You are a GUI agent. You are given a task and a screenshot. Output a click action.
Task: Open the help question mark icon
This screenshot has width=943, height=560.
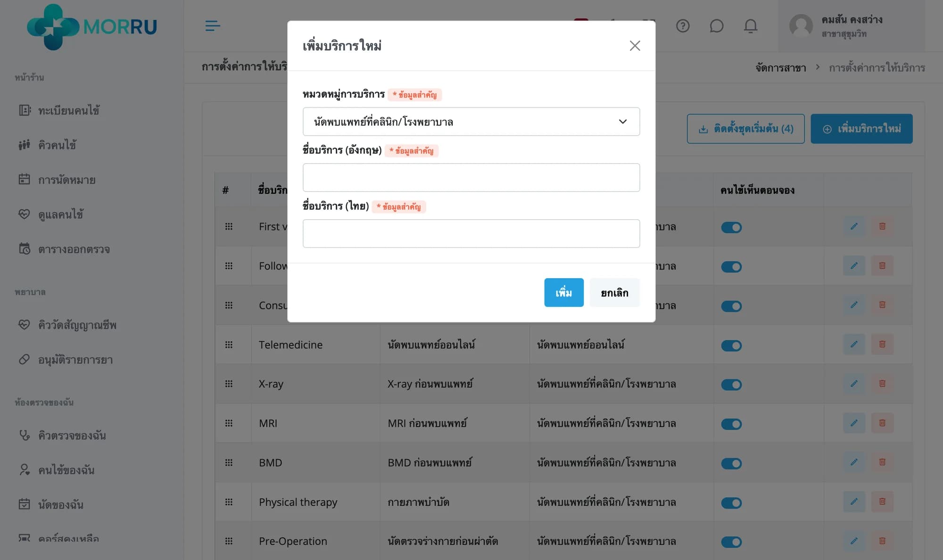(683, 26)
